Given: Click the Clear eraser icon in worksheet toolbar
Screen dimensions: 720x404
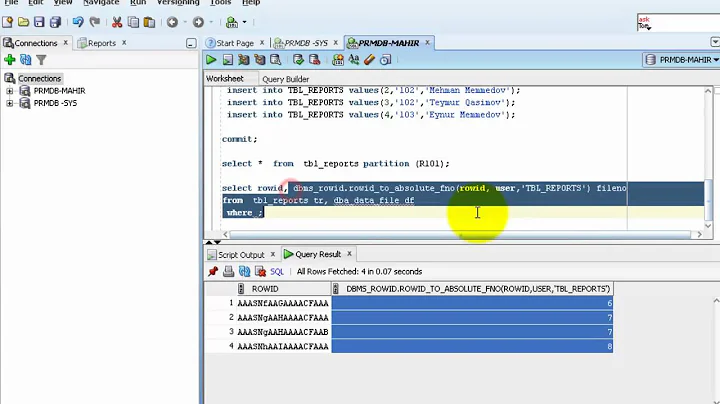Looking at the screenshot, I should tap(371, 60).
